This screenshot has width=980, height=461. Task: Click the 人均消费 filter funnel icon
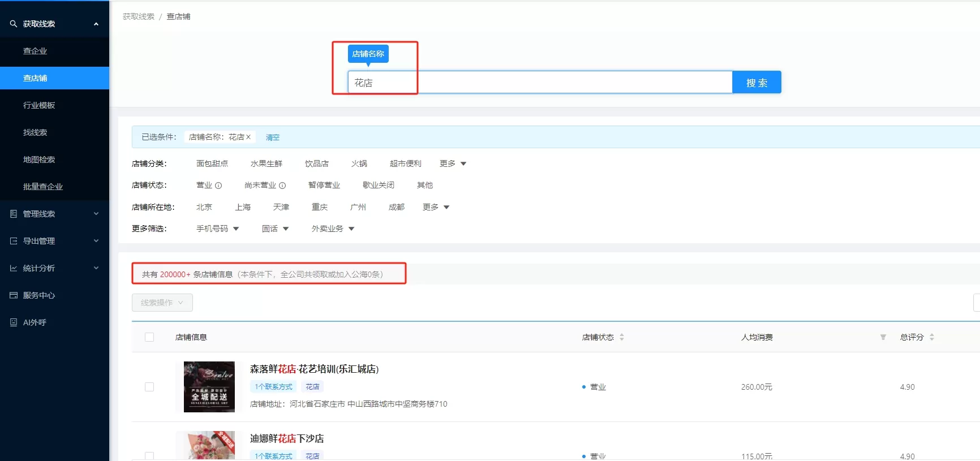883,337
